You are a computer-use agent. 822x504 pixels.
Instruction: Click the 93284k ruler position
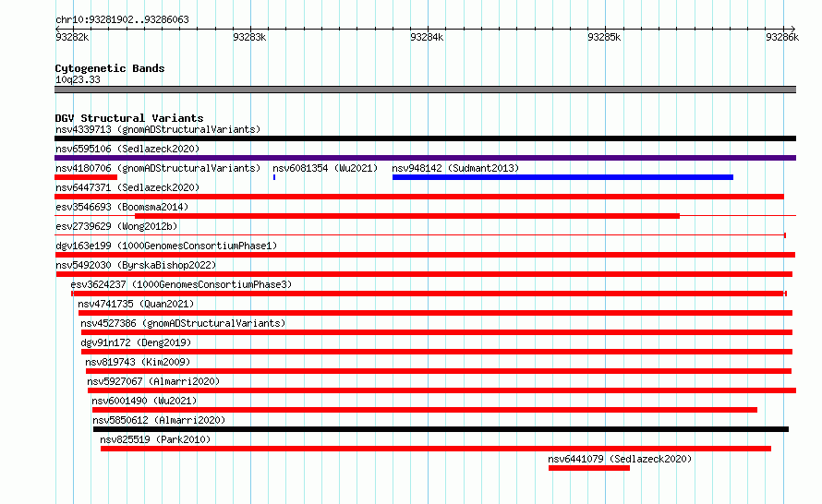click(427, 37)
